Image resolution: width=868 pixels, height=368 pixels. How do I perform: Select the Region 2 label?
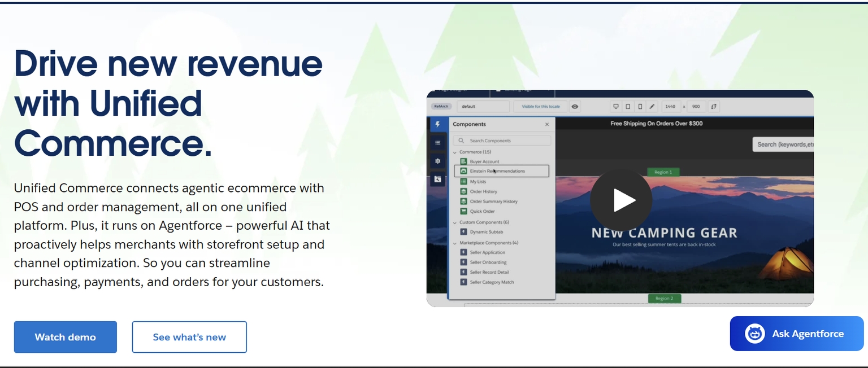click(x=665, y=298)
